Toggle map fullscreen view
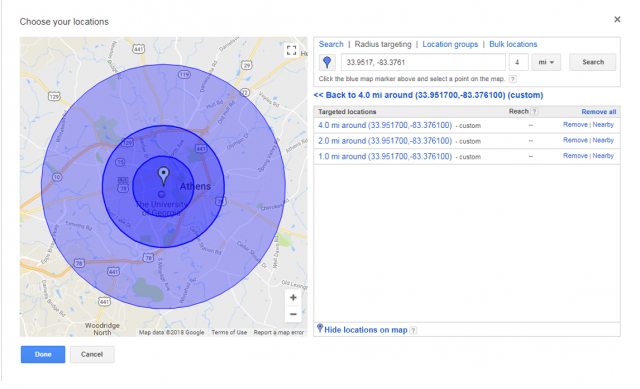 click(291, 50)
